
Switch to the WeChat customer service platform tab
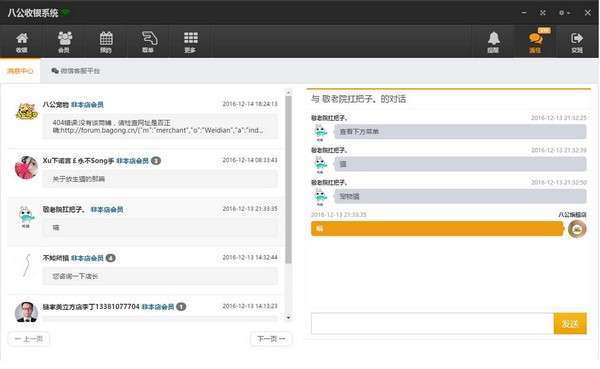coord(76,71)
